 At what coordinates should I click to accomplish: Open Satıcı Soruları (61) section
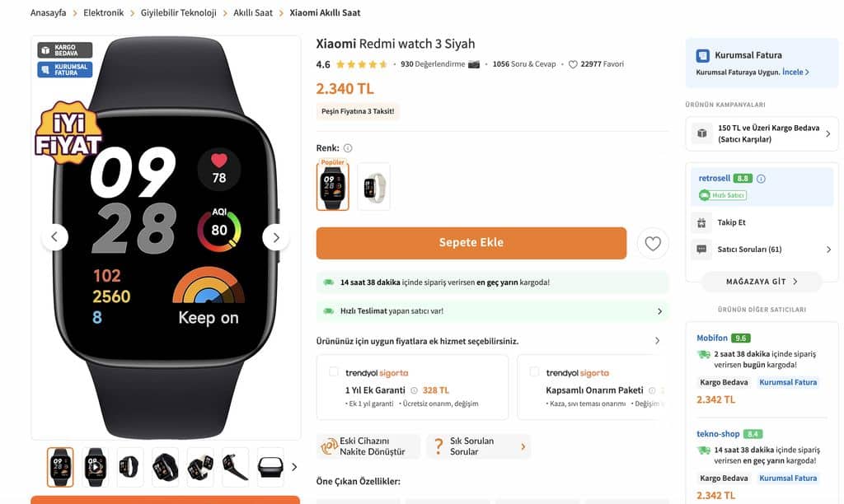[x=762, y=249]
